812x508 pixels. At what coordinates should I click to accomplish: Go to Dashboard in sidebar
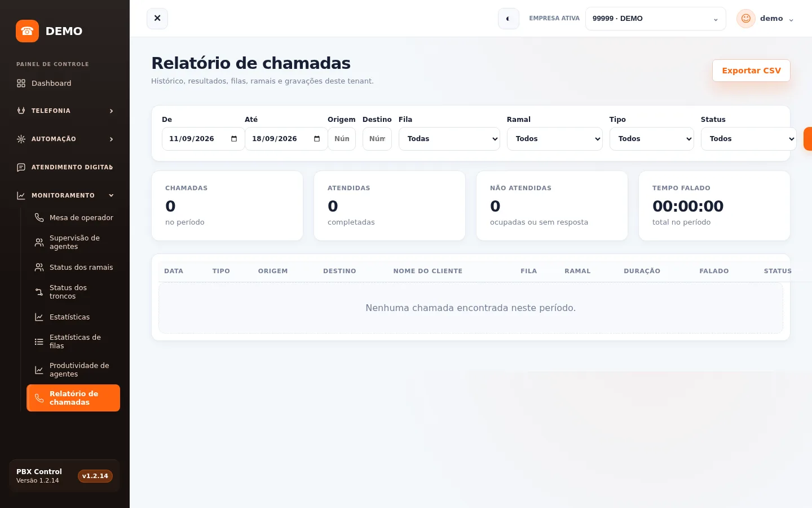pos(65,84)
